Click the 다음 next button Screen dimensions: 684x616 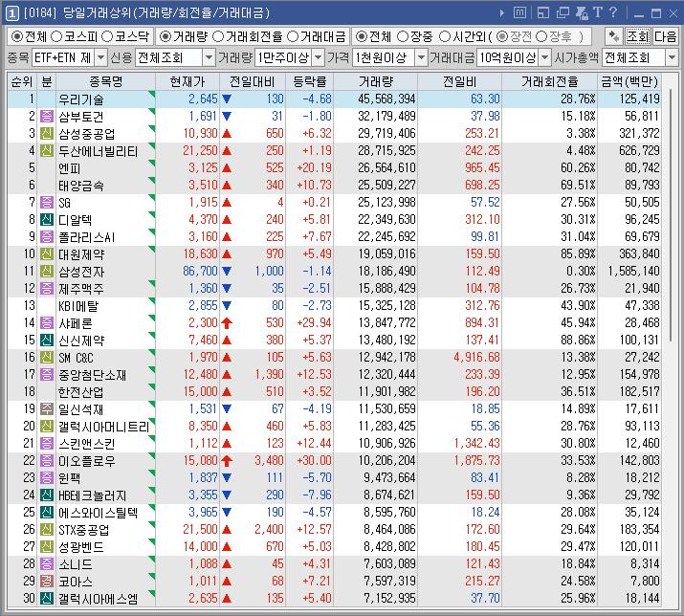[x=665, y=36]
